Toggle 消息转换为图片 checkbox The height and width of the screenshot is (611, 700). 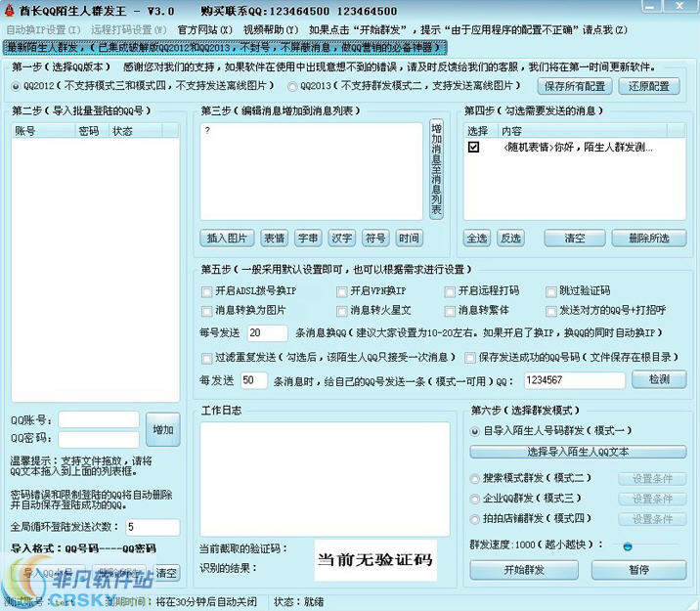coord(206,311)
